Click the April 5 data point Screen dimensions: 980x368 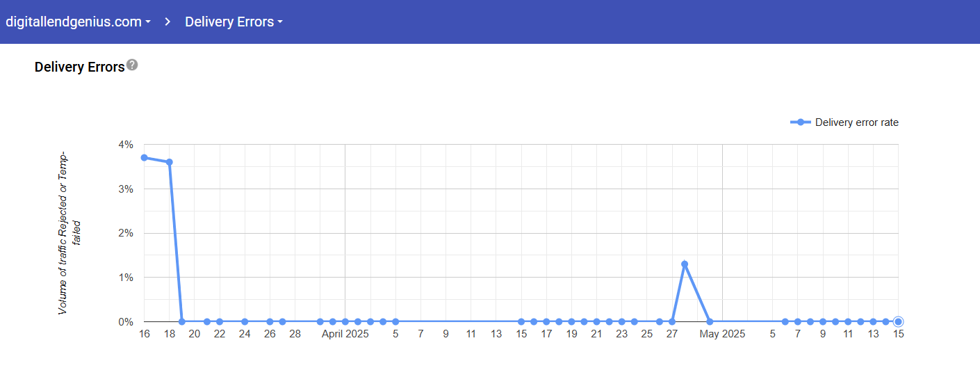[395, 321]
